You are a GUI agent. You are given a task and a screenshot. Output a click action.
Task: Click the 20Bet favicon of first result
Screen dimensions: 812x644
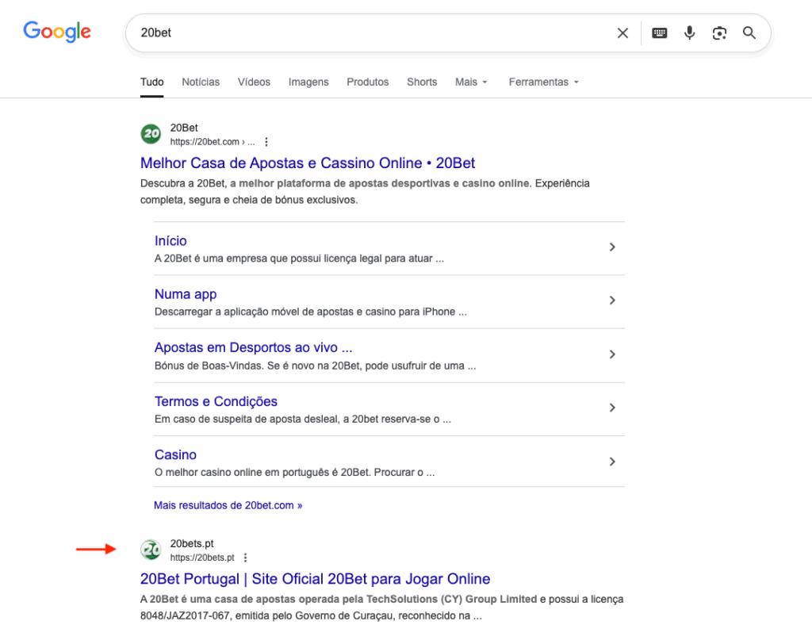(151, 134)
